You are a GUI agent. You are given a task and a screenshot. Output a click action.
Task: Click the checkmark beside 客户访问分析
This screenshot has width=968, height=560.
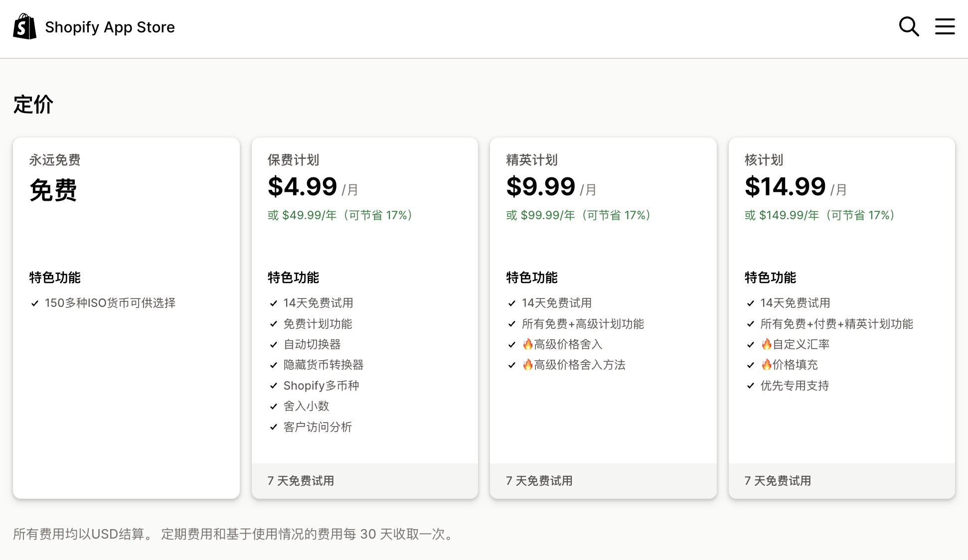point(273,426)
